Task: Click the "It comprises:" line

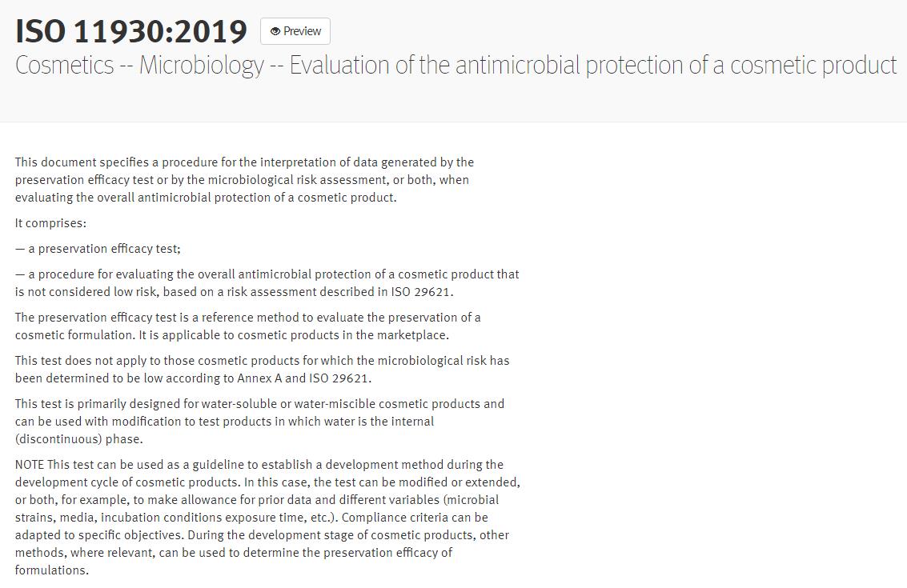Action: (x=50, y=223)
